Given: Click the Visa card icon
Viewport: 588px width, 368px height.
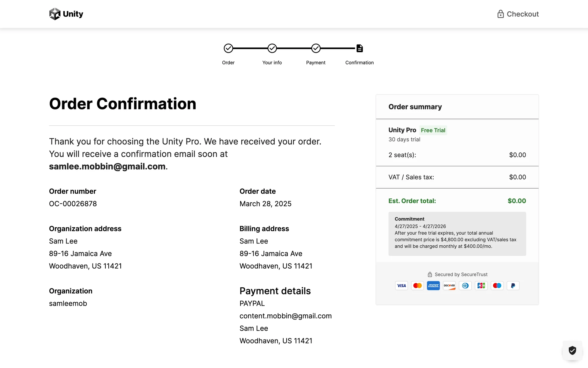Looking at the screenshot, I should 401,286.
